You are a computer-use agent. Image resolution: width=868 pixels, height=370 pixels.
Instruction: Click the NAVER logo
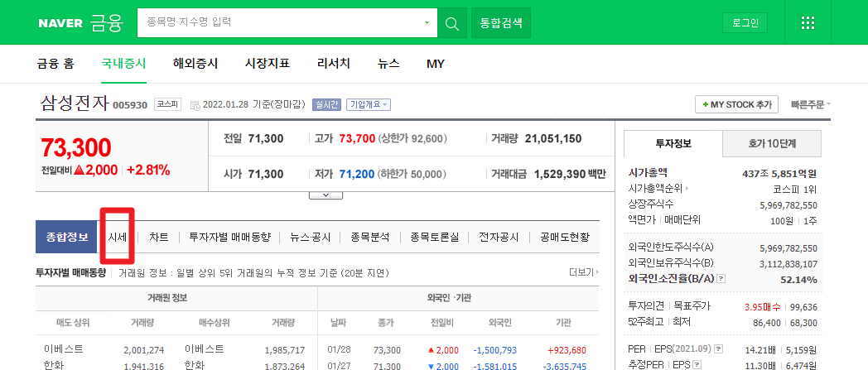(60, 24)
